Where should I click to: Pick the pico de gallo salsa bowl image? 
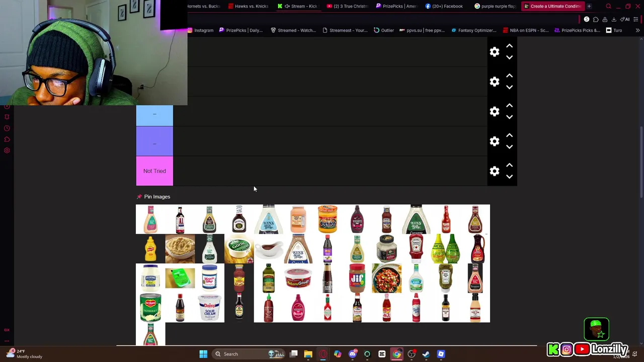click(x=386, y=278)
